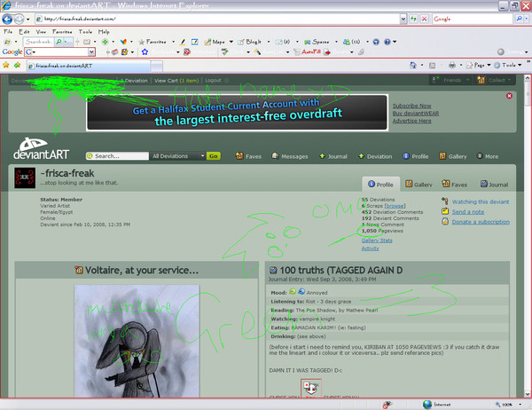Open Messages in site navigation
This screenshot has width=532, height=410.
pos(290,156)
